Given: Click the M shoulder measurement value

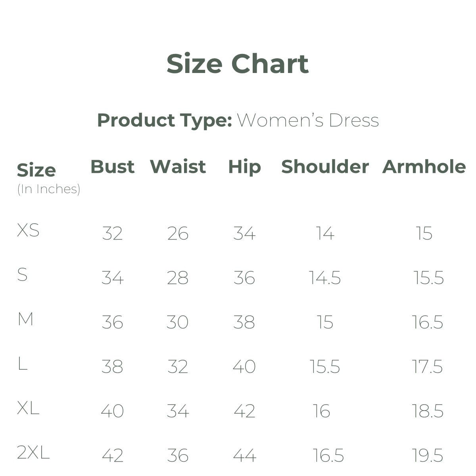Looking at the screenshot, I should pos(325,322).
